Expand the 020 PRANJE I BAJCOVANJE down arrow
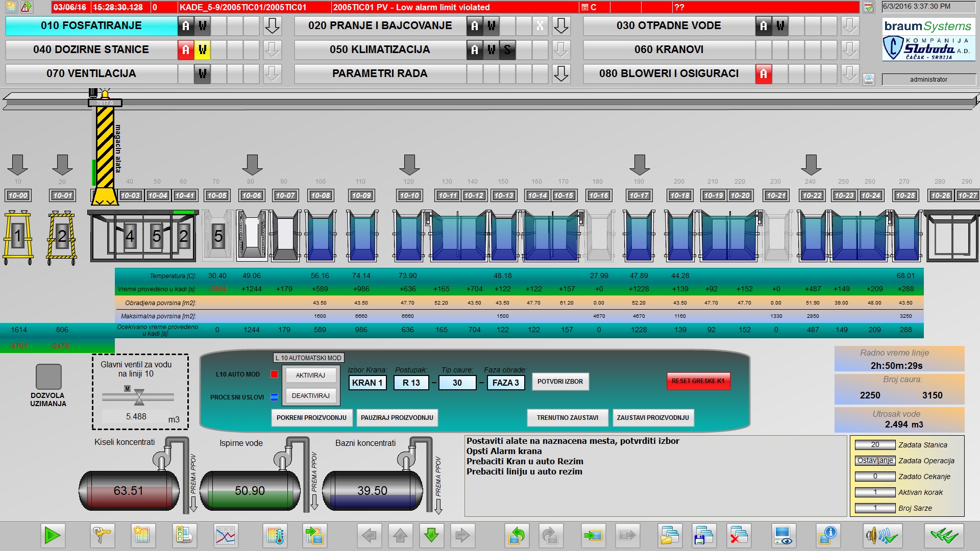This screenshot has width=980, height=551. 561,26
